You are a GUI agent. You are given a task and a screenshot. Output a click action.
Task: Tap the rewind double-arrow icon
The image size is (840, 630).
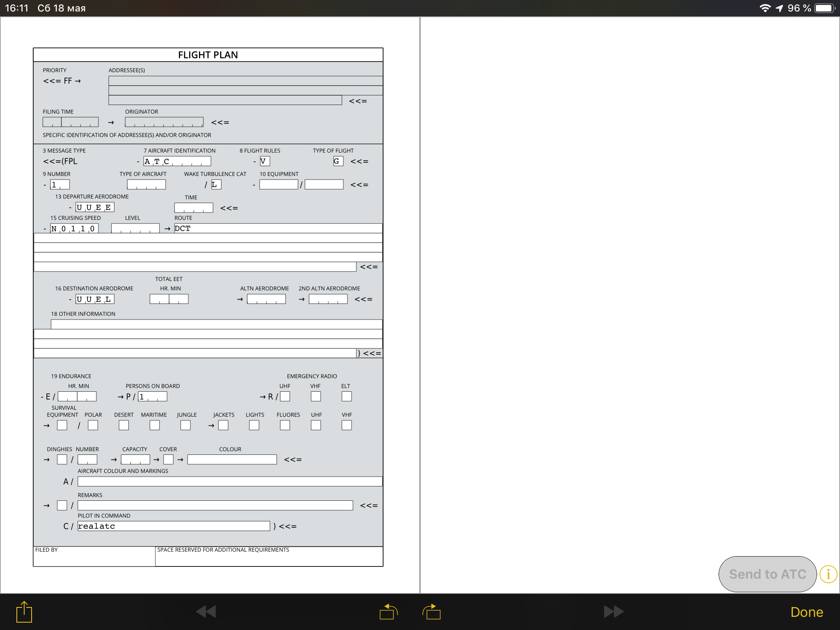(206, 612)
